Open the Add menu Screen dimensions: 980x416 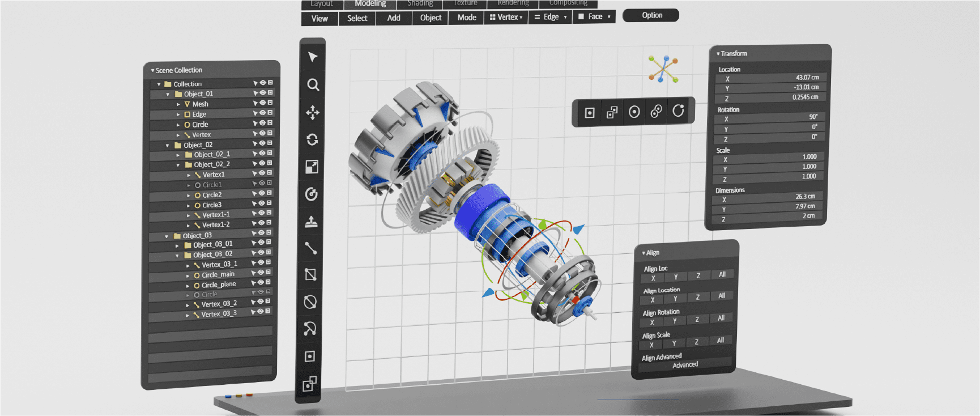click(394, 18)
